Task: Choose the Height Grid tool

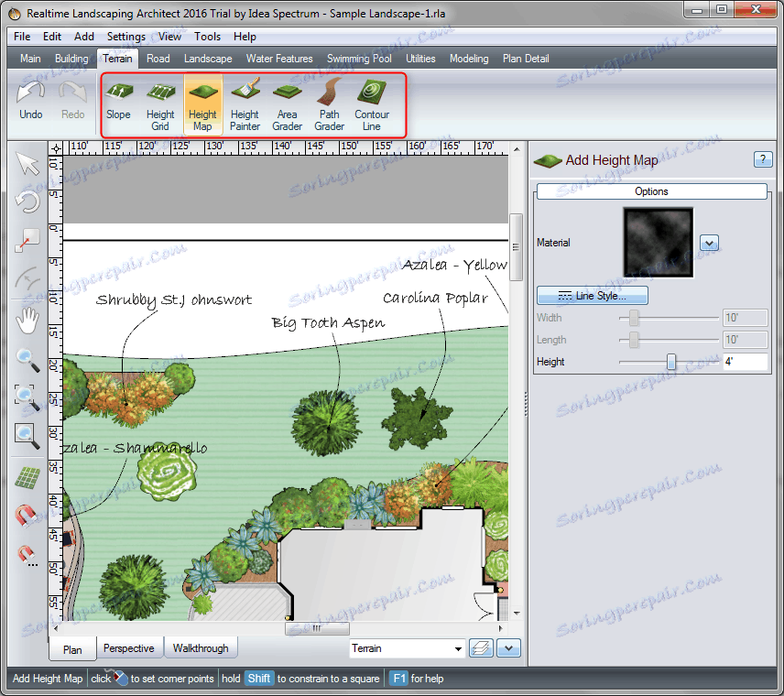Action: (160, 102)
